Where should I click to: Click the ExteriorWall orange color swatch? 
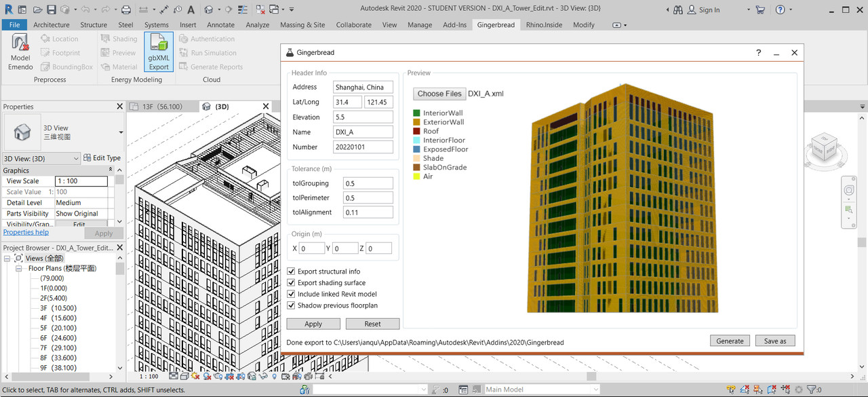416,122
